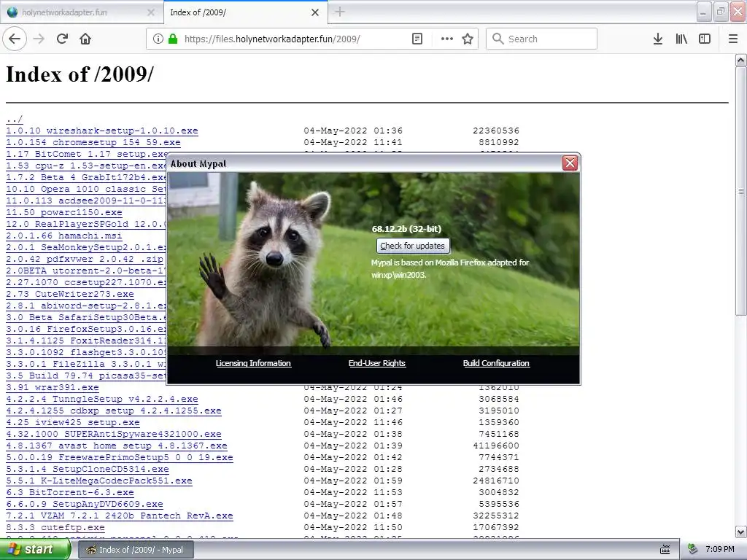
Task: Open End-User Rights link
Action: click(377, 363)
